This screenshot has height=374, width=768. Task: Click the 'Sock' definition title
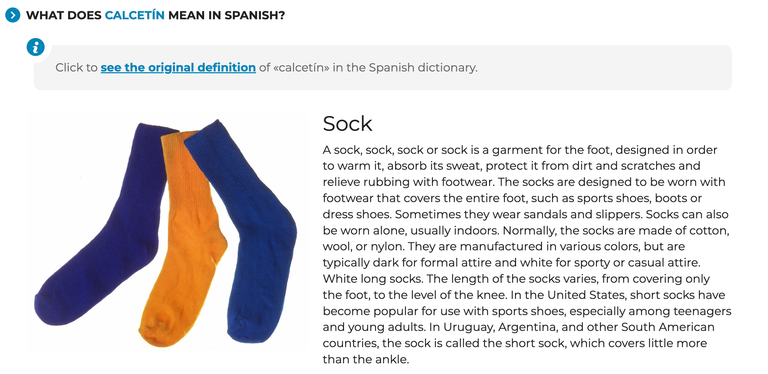[x=347, y=124]
